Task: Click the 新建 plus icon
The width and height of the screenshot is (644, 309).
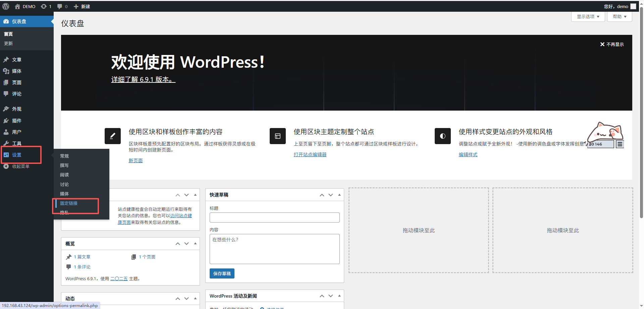Action: pos(76,6)
